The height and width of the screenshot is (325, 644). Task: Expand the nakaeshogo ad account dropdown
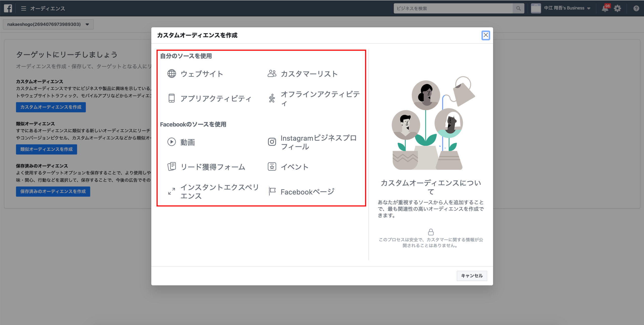48,24
